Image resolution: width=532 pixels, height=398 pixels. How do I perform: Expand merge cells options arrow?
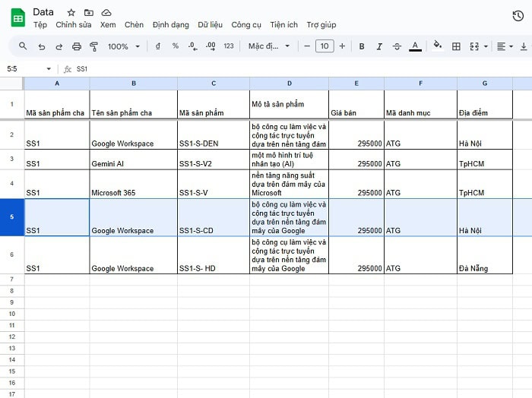[486, 46]
